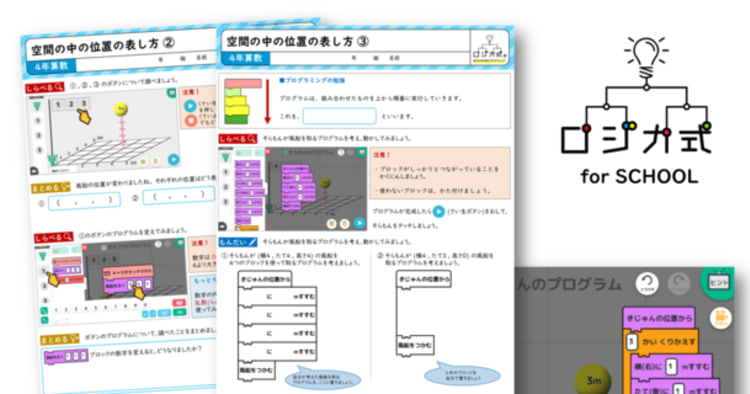Click the ロジカ式 for SCHOOL logo
Image resolution: width=750 pixels, height=394 pixels.
point(638,111)
